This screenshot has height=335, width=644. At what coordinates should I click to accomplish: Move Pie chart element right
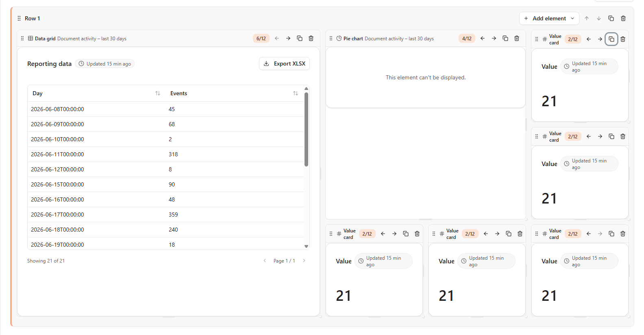tap(494, 38)
